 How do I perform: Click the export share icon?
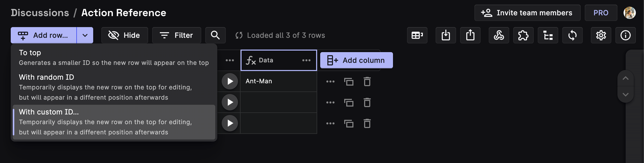[x=470, y=35]
